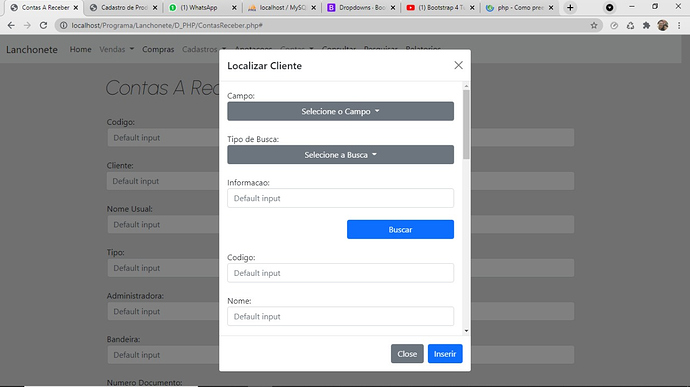Go back using the browser back arrow
The width and height of the screenshot is (690, 387).
11,26
